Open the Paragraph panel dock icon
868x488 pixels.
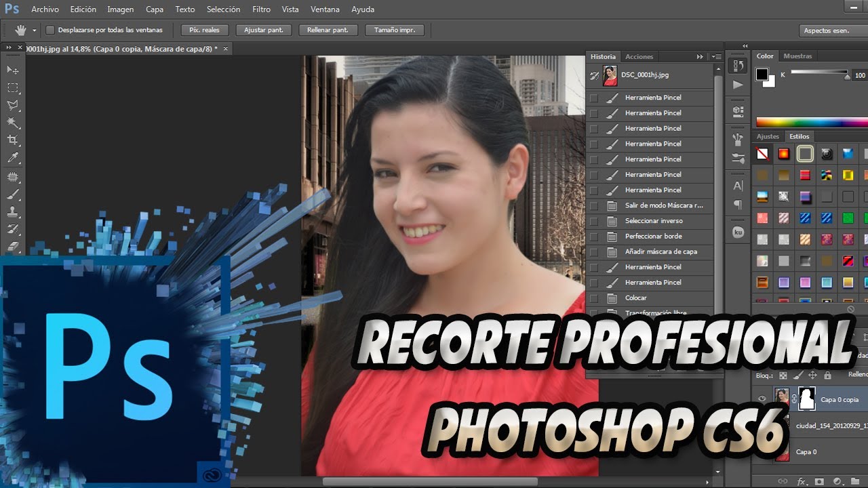click(x=738, y=204)
